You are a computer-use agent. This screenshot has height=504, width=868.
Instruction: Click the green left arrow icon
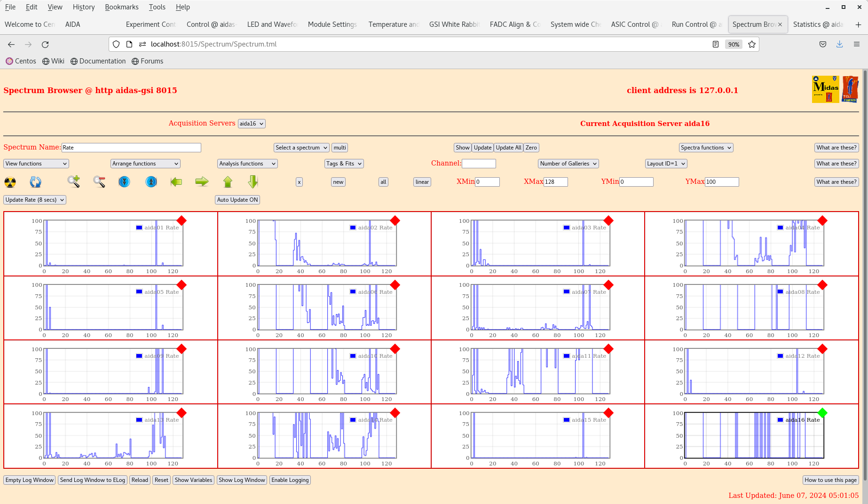click(x=176, y=181)
